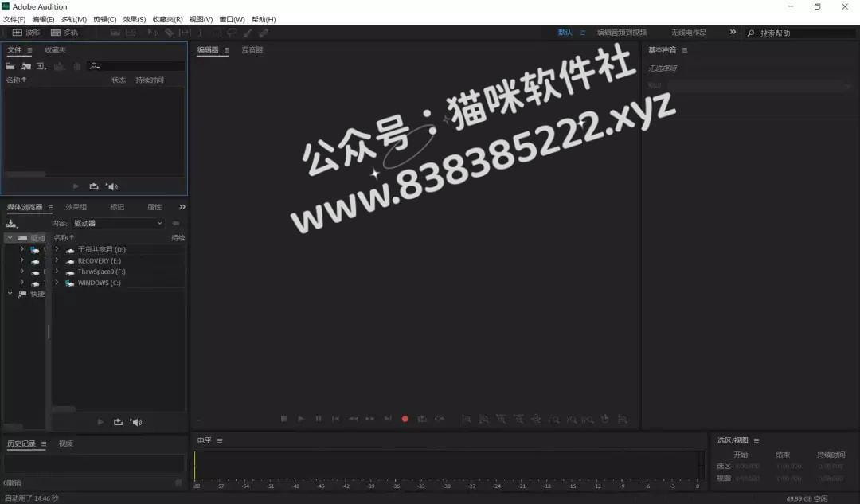Screen dimensions: 860x504
Task: Select the Paintbrush Selection tool
Action: coord(248,33)
